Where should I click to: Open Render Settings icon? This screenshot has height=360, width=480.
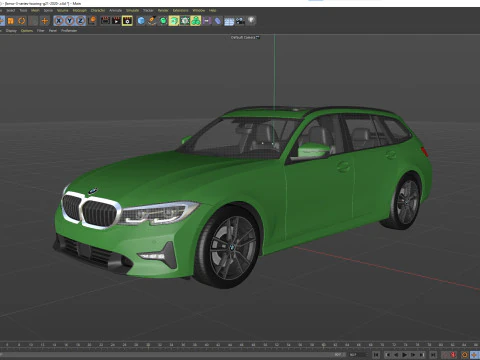pos(127,21)
